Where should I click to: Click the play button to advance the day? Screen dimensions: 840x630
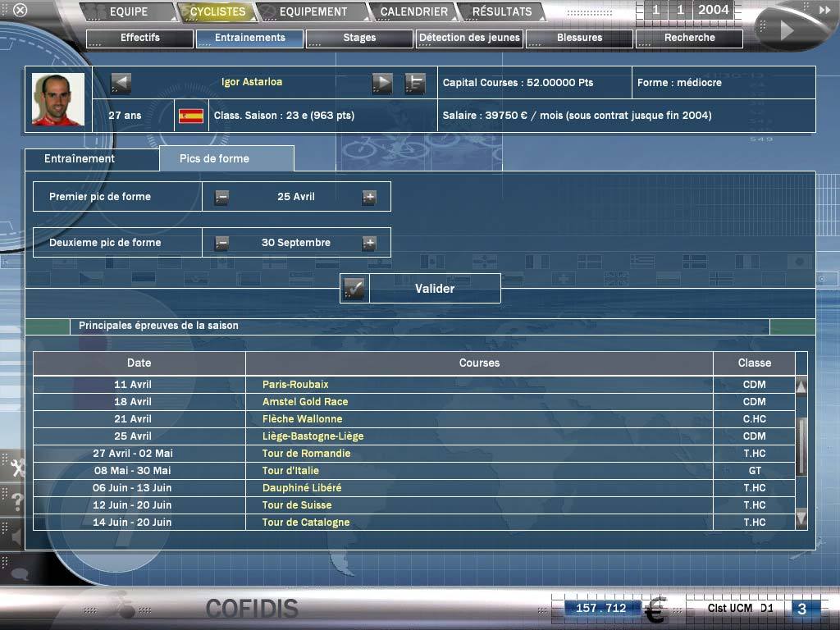[786, 30]
